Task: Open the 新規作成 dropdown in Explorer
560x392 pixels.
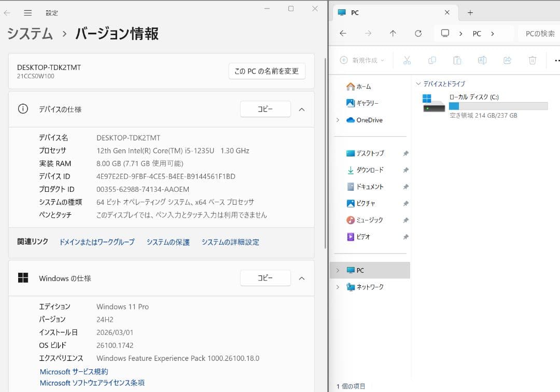Action: 362,60
